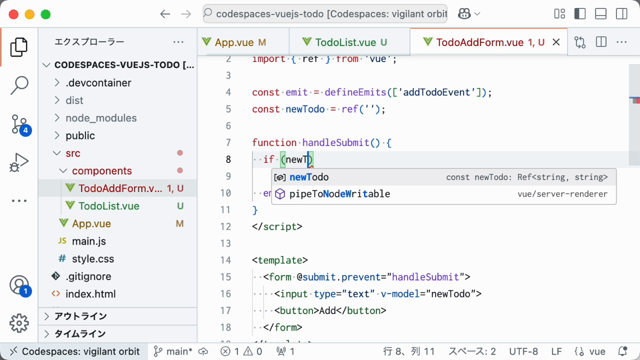Toggle the bottom panel visibility

pos(600,14)
